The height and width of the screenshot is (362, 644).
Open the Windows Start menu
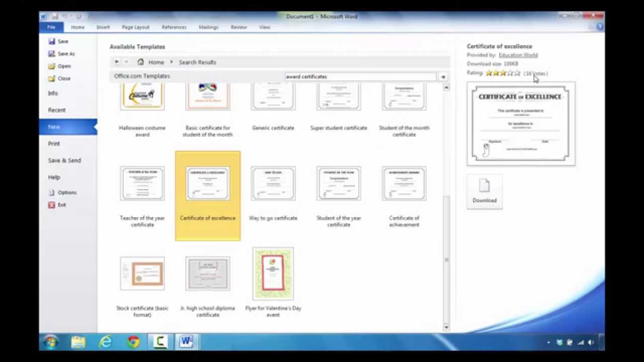(50, 342)
